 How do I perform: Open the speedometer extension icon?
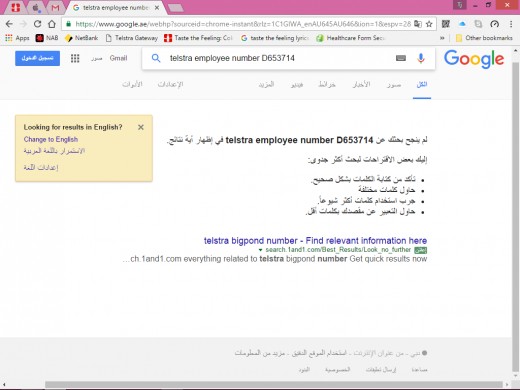click(495, 24)
